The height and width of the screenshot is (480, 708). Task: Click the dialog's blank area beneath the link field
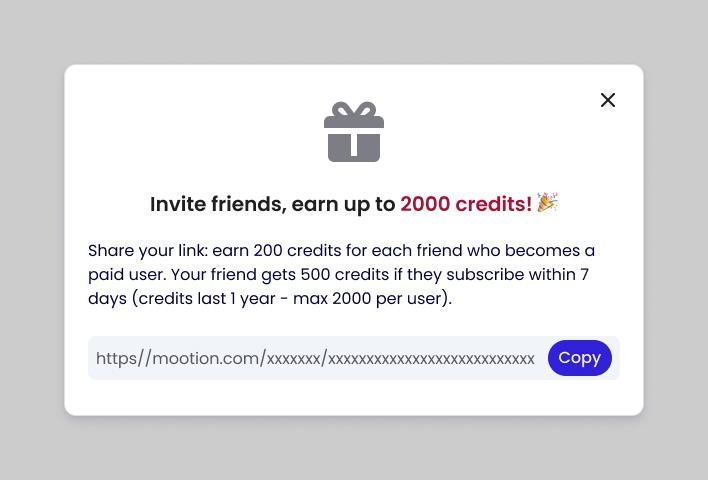pos(354,397)
